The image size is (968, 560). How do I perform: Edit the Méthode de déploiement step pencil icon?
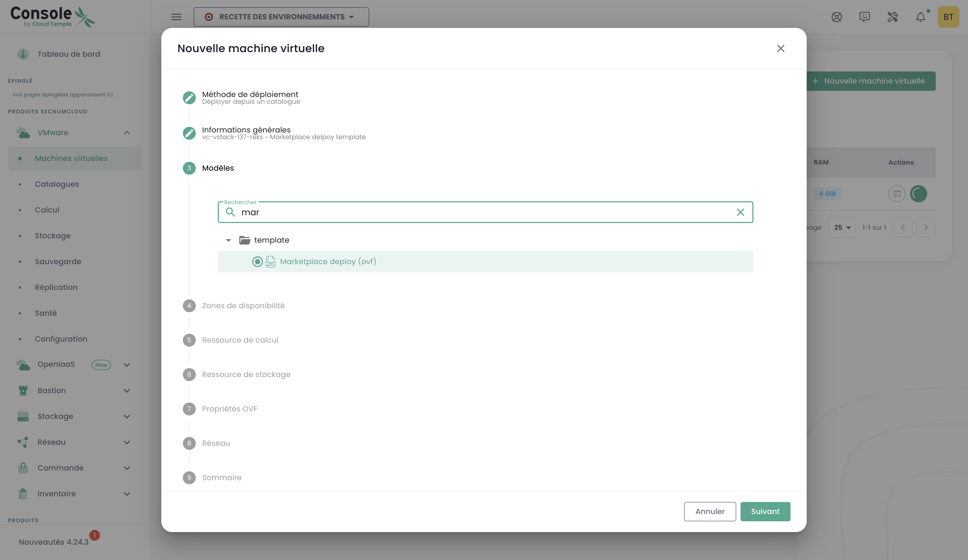[x=189, y=98]
